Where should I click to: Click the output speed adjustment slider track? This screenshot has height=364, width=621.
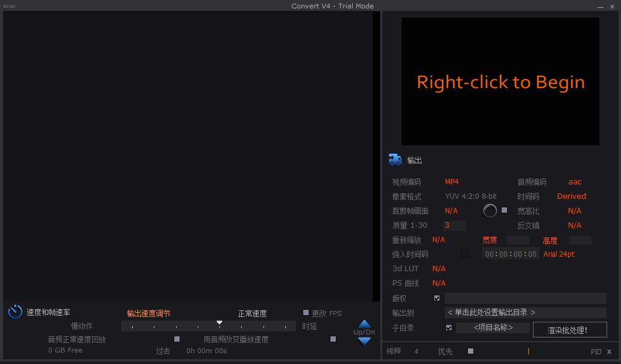209,326
